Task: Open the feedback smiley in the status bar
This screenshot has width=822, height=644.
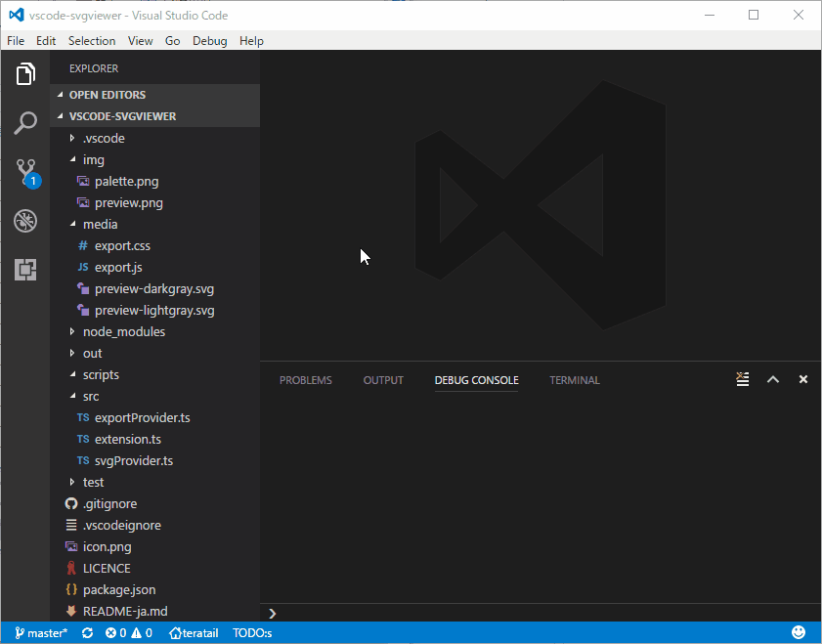Action: point(799,632)
